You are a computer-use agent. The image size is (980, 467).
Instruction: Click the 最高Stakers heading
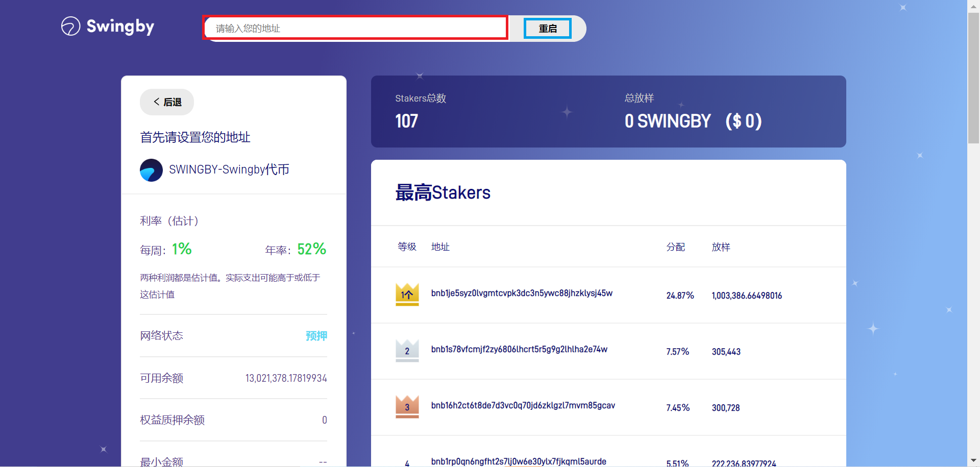coord(443,192)
